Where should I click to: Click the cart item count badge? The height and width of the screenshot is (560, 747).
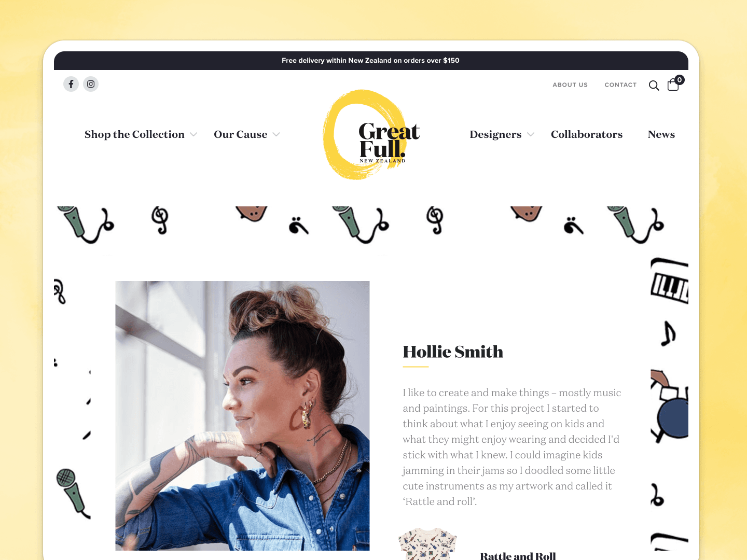(x=680, y=80)
